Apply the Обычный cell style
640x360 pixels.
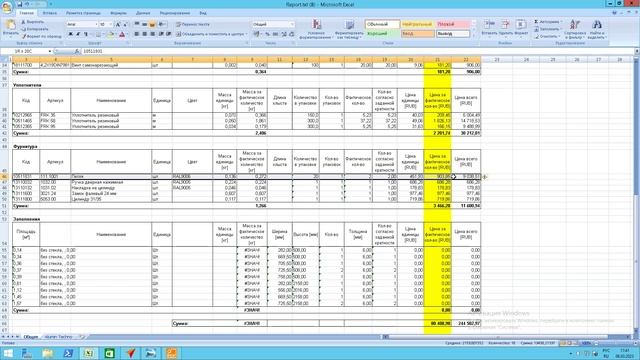tap(382, 24)
